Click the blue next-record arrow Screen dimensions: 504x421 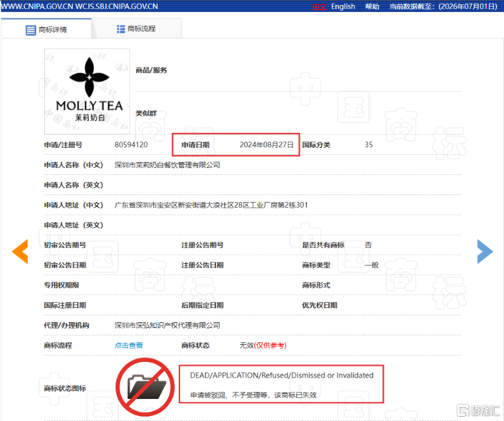(485, 252)
